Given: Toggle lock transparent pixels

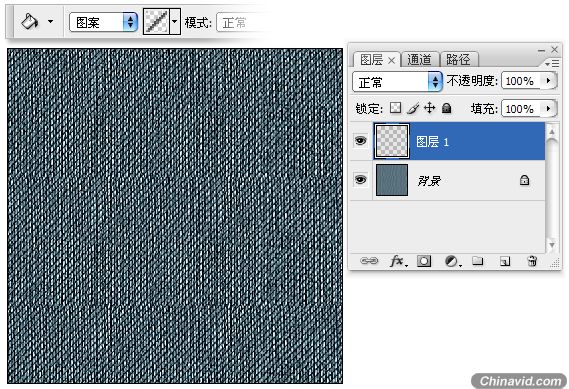Looking at the screenshot, I should pyautogui.click(x=395, y=107).
